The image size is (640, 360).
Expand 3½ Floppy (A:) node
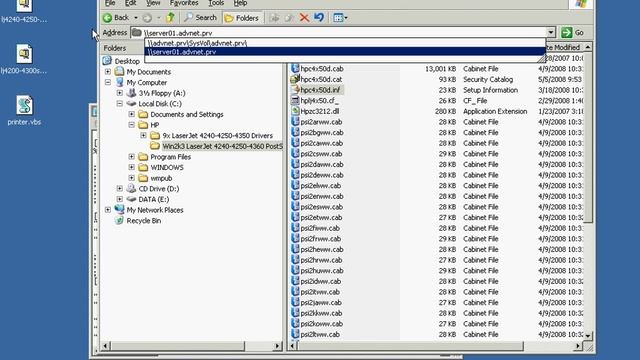click(x=120, y=93)
